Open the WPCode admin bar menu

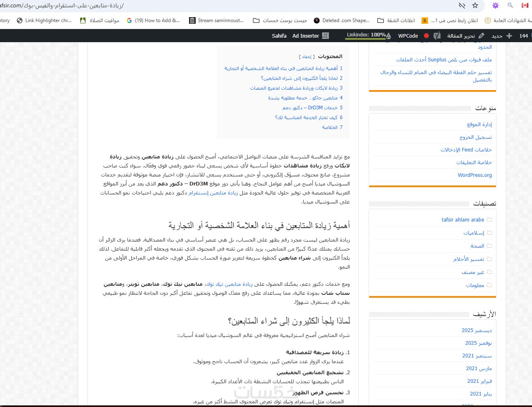pyautogui.click(x=408, y=36)
